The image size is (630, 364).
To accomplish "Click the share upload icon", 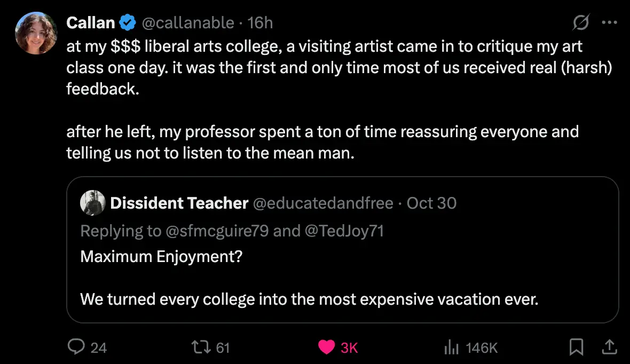I will 608,347.
